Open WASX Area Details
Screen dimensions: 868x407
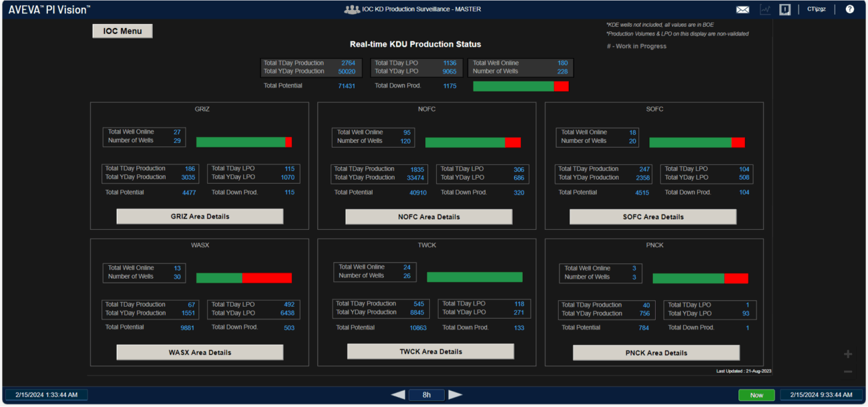click(x=200, y=352)
